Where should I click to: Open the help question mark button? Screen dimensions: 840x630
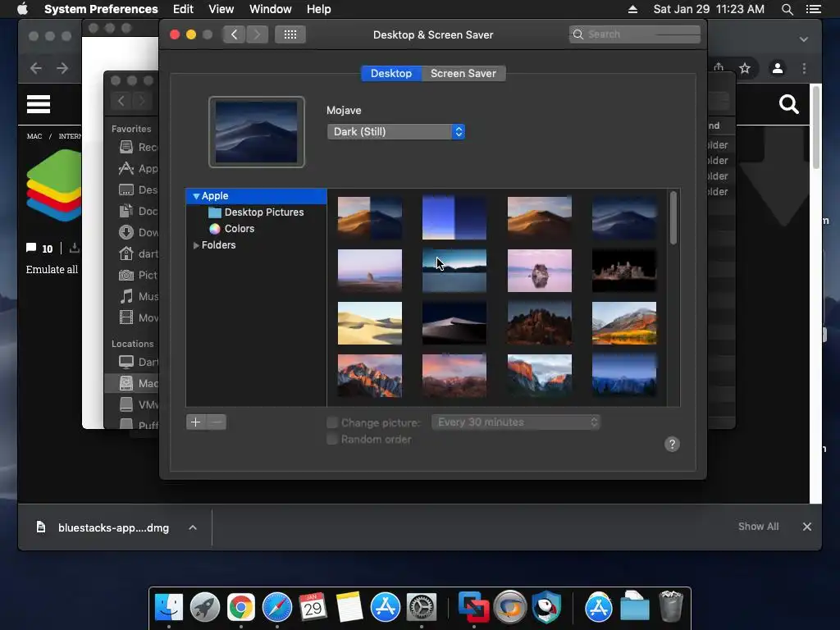(x=672, y=444)
